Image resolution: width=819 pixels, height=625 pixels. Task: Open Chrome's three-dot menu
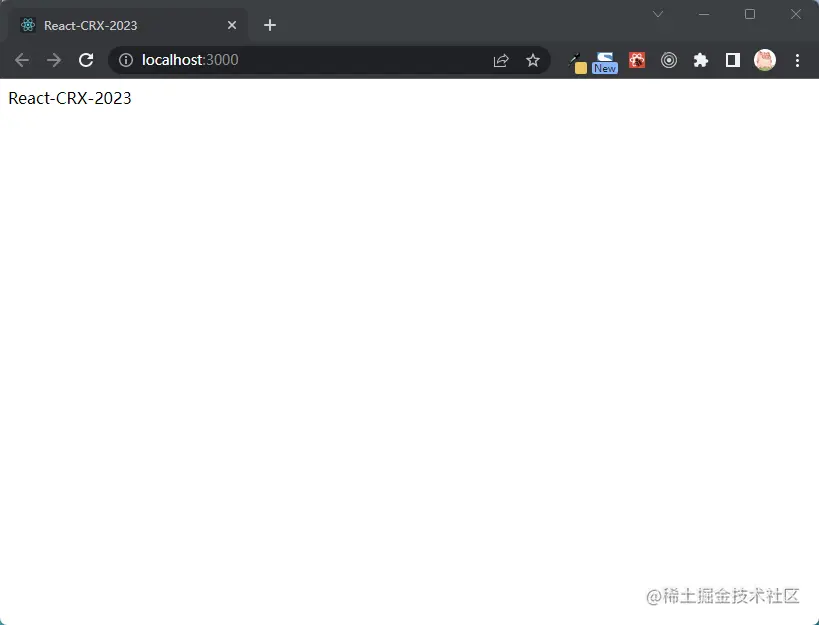797,60
